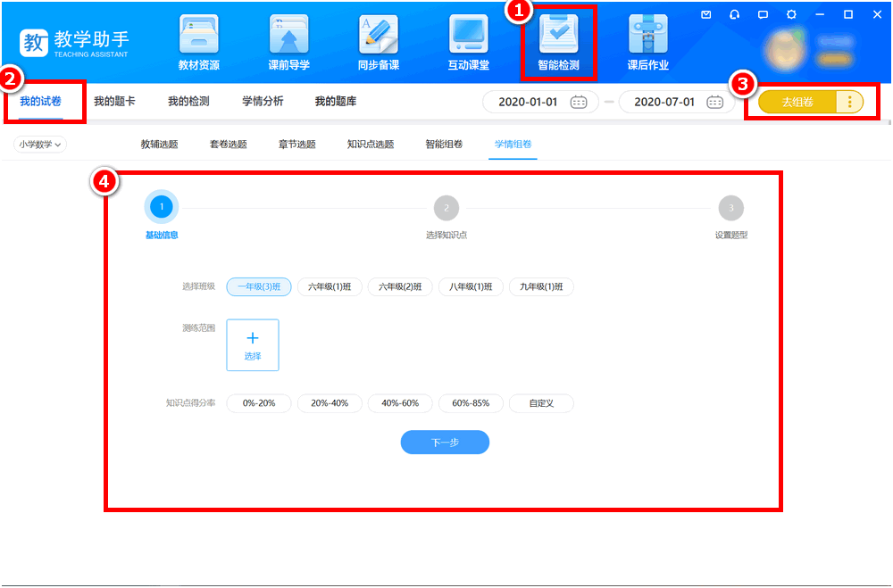
Task: Click the 下一步 button
Action: 445,443
